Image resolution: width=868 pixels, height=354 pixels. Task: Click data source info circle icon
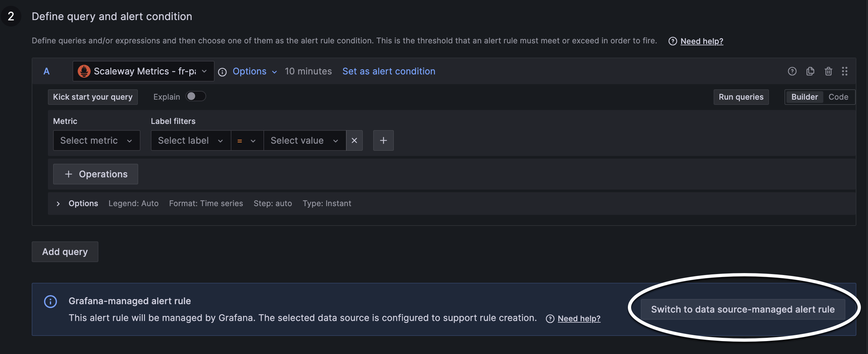coord(222,72)
